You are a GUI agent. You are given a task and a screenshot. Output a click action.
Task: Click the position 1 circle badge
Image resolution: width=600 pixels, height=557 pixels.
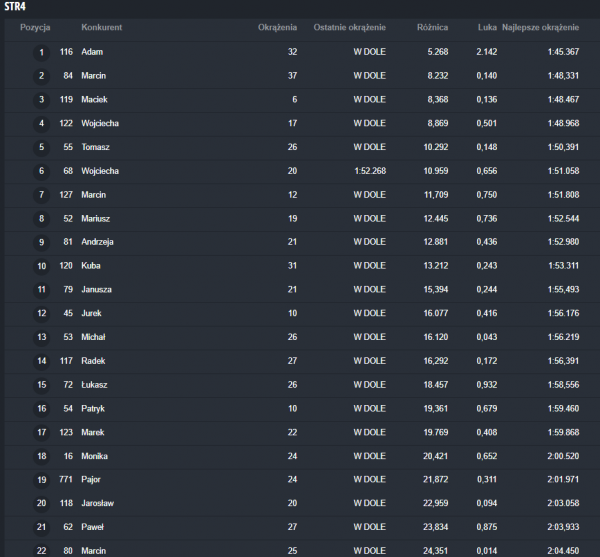pos(41,52)
